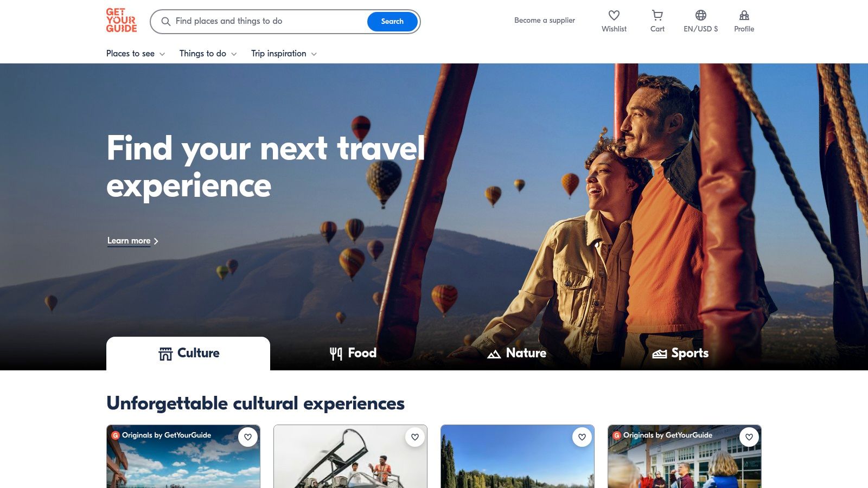Image resolution: width=868 pixels, height=488 pixels.
Task: Expand the Places to see dropdown
Action: pos(136,54)
